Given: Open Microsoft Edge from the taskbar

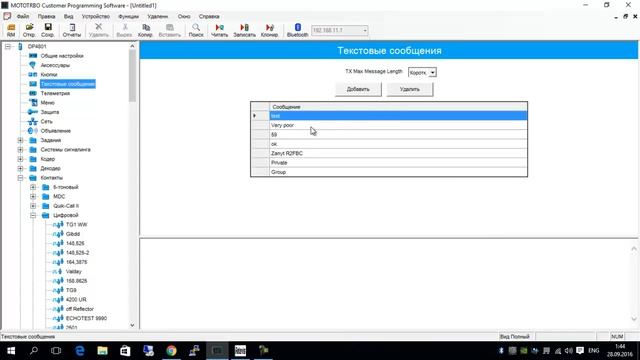Looking at the screenshot, I should click(x=80, y=351).
